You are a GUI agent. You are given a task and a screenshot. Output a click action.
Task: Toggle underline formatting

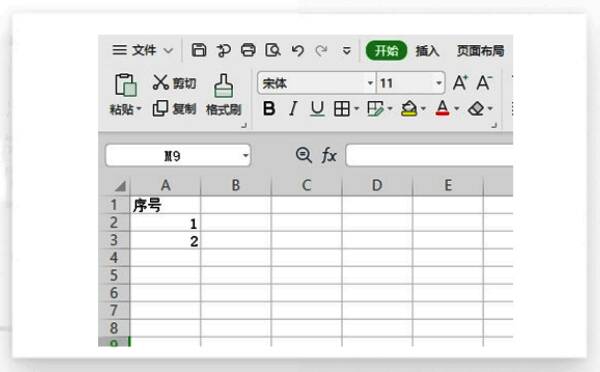click(317, 109)
